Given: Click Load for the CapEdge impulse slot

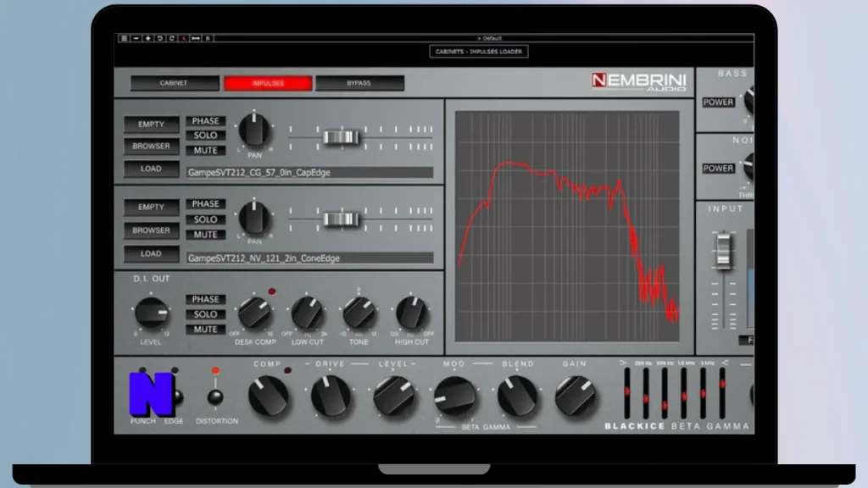Looking at the screenshot, I should [151, 169].
